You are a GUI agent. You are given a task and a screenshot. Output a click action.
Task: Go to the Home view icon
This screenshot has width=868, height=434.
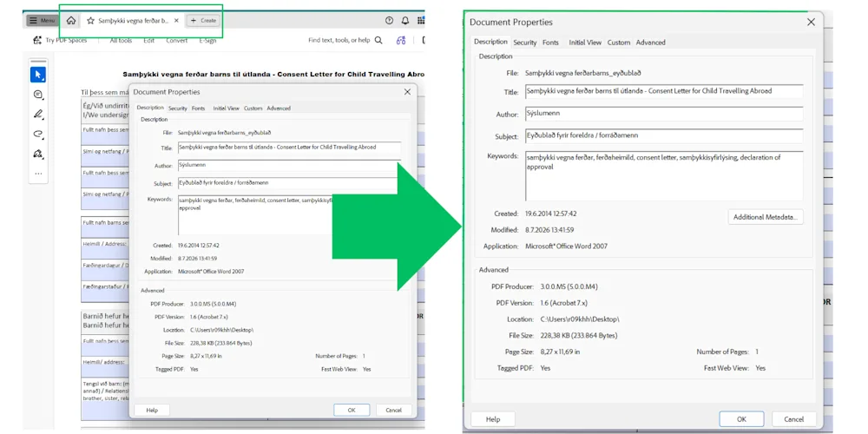tap(71, 21)
